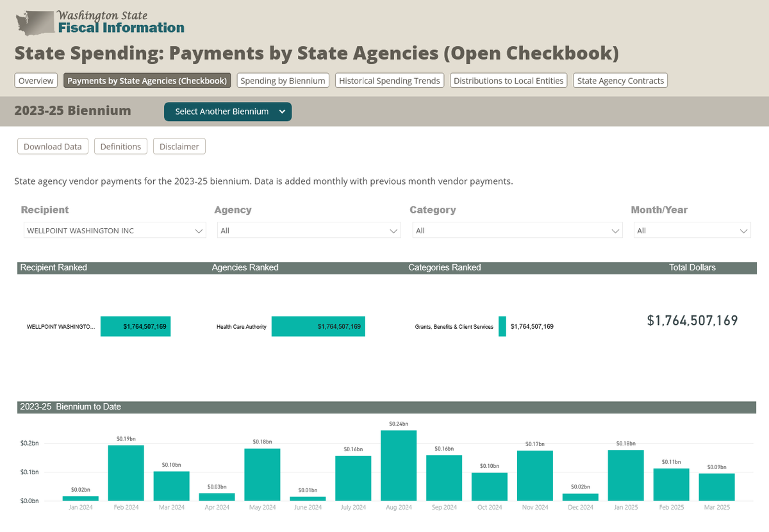This screenshot has width=769, height=532.
Task: Select Payments by State Agencies (Checkbook) tab
Action: click(x=147, y=81)
